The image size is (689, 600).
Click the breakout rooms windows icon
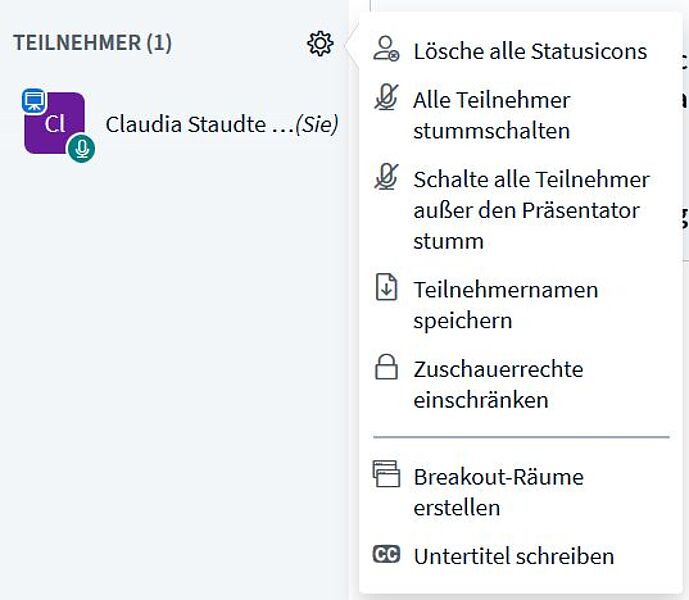(386, 474)
